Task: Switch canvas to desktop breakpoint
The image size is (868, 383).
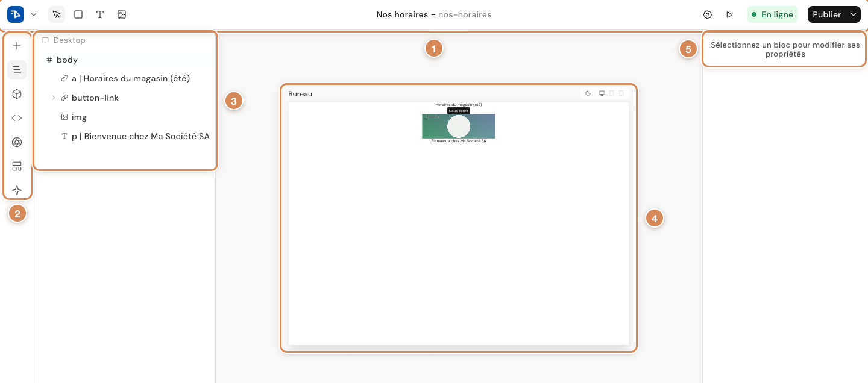Action: tap(602, 93)
